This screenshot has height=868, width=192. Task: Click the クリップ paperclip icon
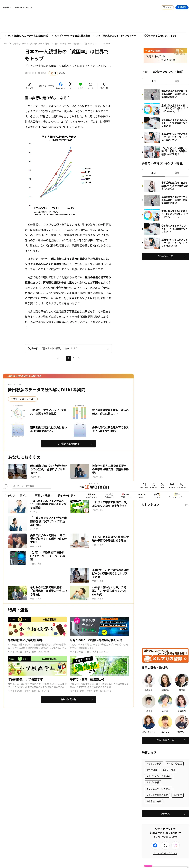tap(29, 84)
